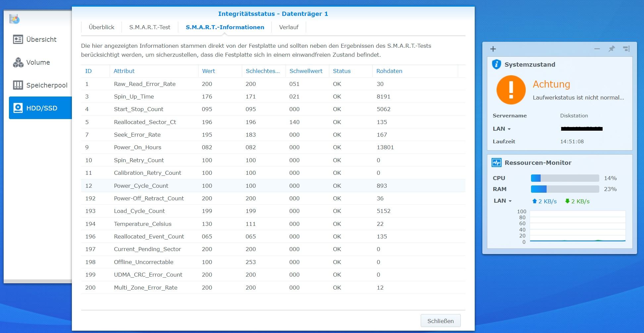
Task: Click the RAM usage bar
Action: click(x=565, y=189)
